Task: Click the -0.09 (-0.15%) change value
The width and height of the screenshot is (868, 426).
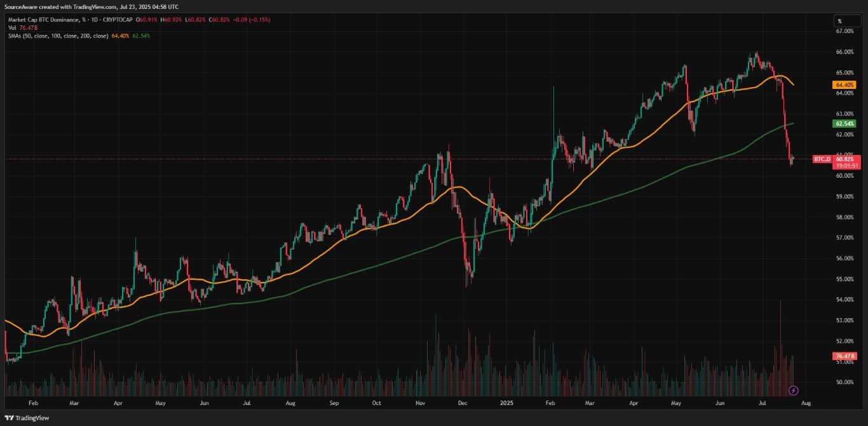Action: pyautogui.click(x=251, y=20)
